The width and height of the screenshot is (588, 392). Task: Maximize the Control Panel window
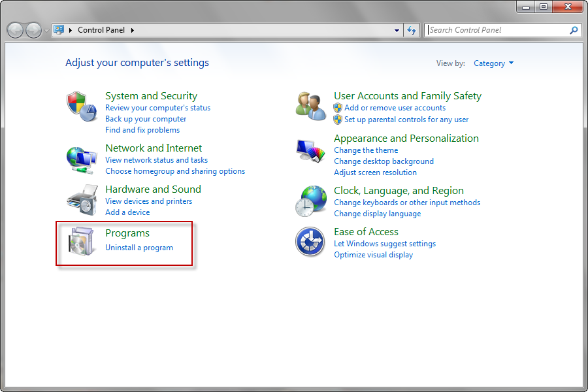(x=544, y=7)
